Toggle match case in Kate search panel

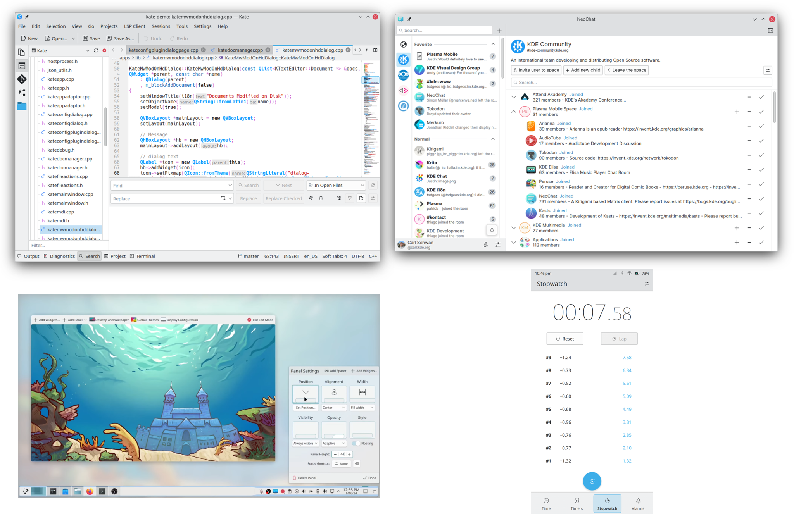(x=311, y=198)
